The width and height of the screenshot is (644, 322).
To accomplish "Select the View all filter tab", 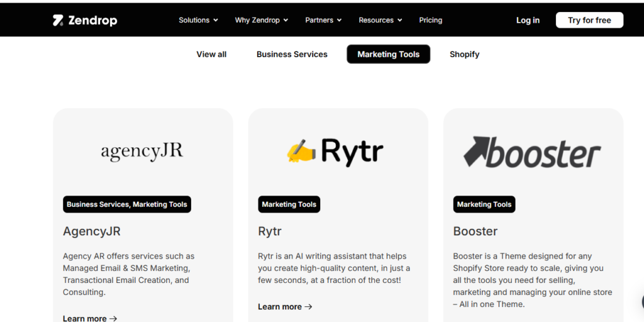I will 211,54.
